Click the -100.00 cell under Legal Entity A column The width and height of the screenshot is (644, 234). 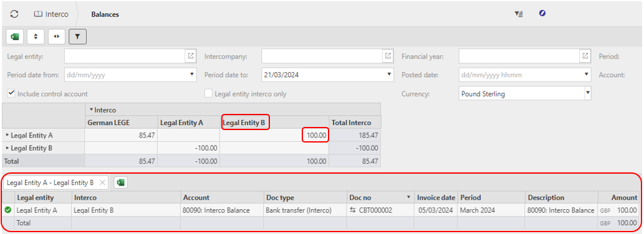click(x=188, y=148)
